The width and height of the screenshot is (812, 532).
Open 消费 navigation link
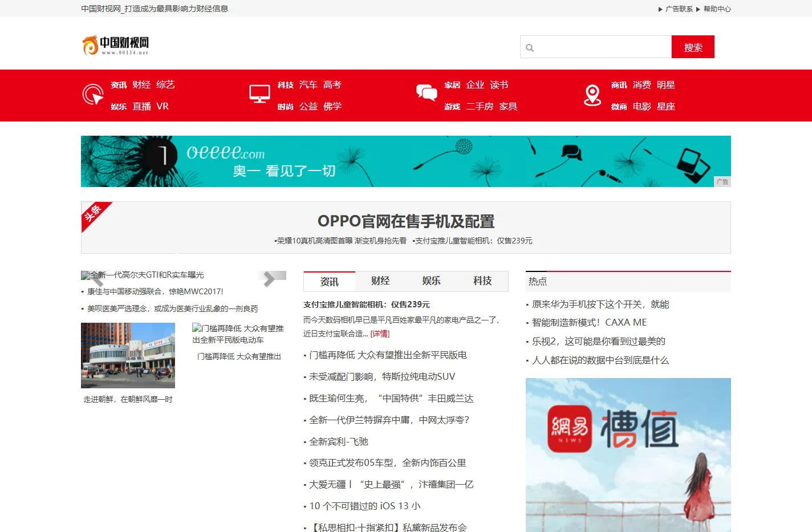(642, 85)
